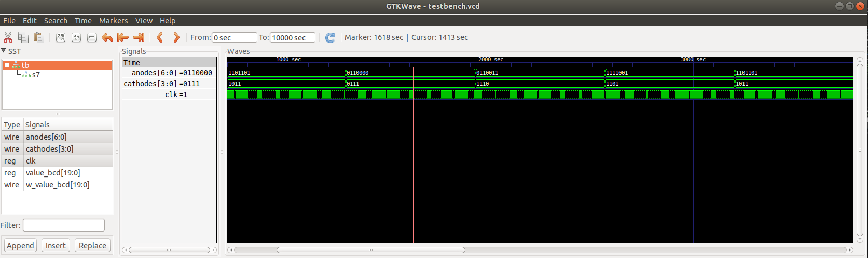Click the 2000 sec timeline mark

(491, 60)
